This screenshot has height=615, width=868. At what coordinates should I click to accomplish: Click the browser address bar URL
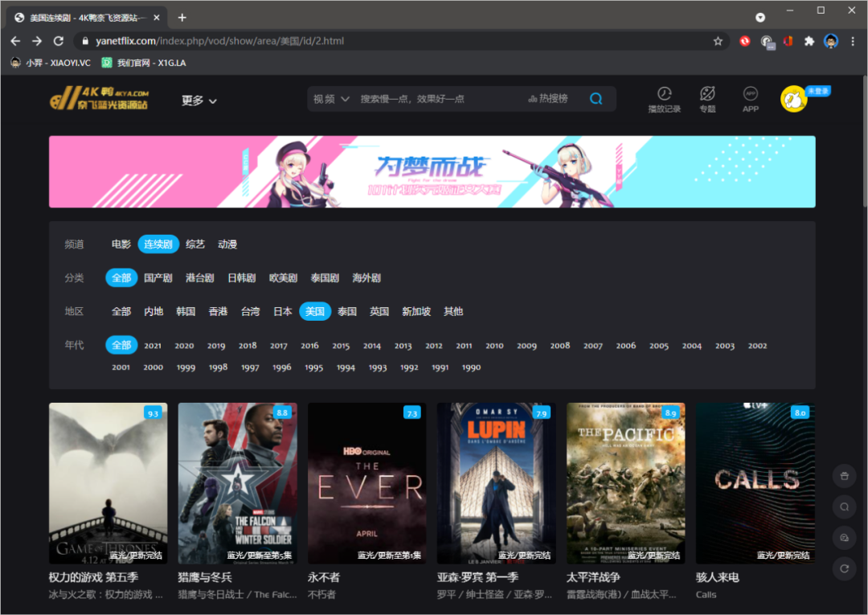pyautogui.click(x=219, y=41)
